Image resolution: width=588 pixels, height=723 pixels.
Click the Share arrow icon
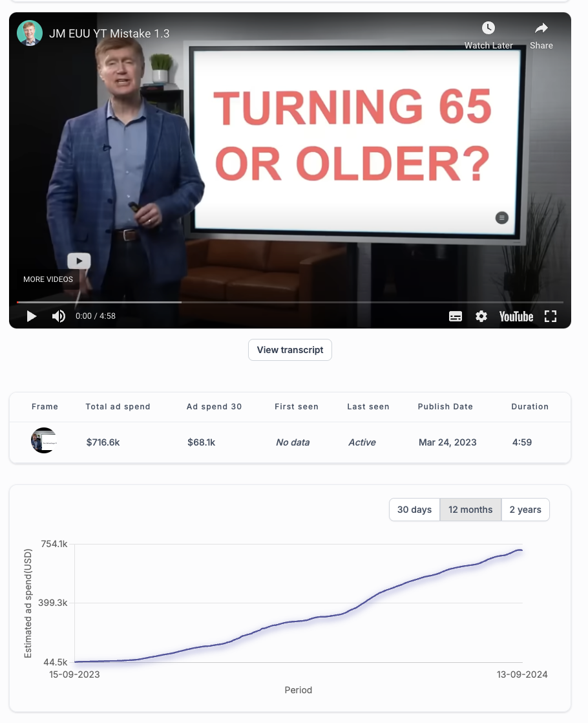(541, 28)
